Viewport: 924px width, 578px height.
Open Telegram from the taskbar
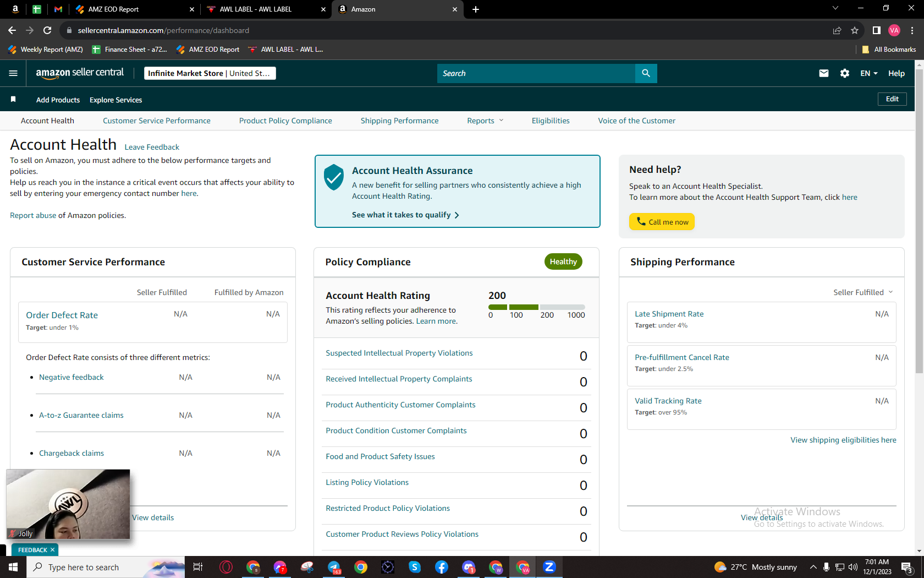334,567
